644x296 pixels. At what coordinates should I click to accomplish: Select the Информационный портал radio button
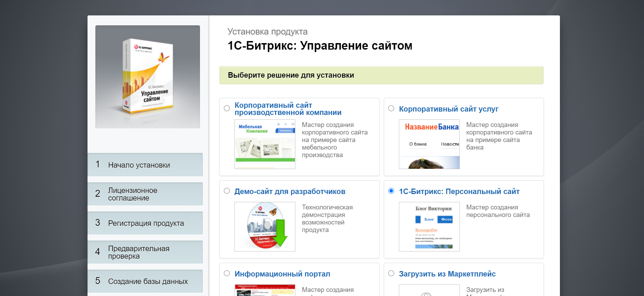tap(227, 273)
